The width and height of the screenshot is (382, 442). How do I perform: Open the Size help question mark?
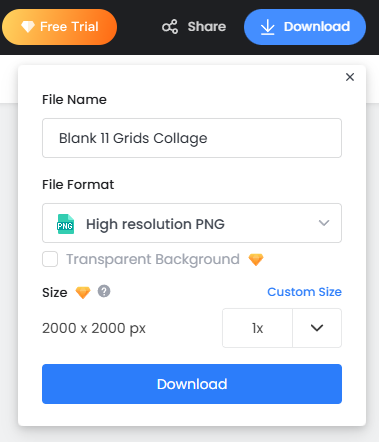(x=104, y=291)
